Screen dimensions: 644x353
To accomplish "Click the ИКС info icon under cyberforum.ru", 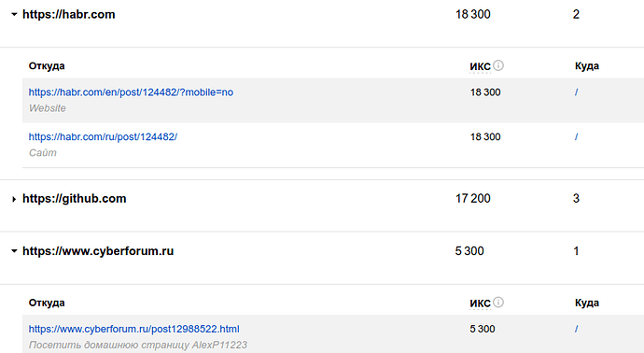I will coord(498,302).
